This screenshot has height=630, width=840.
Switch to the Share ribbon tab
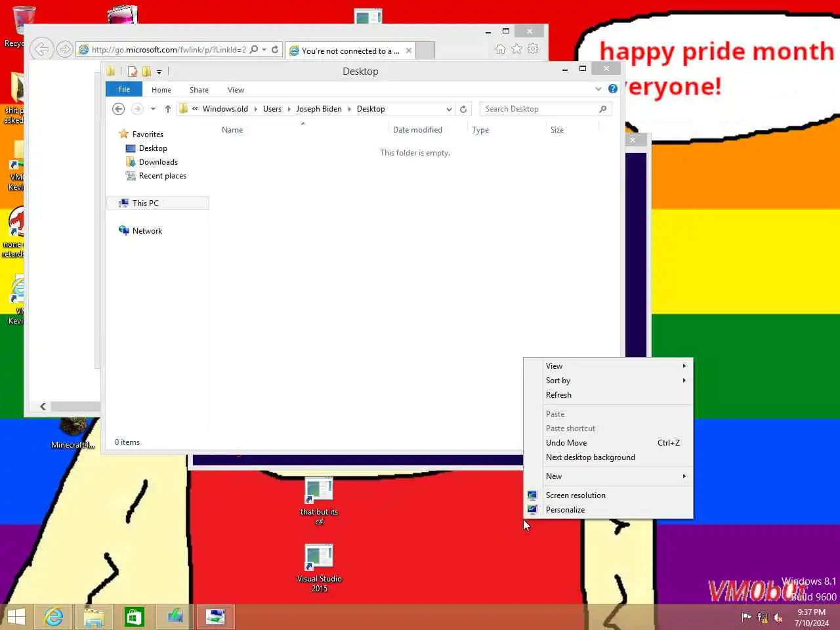pos(199,90)
